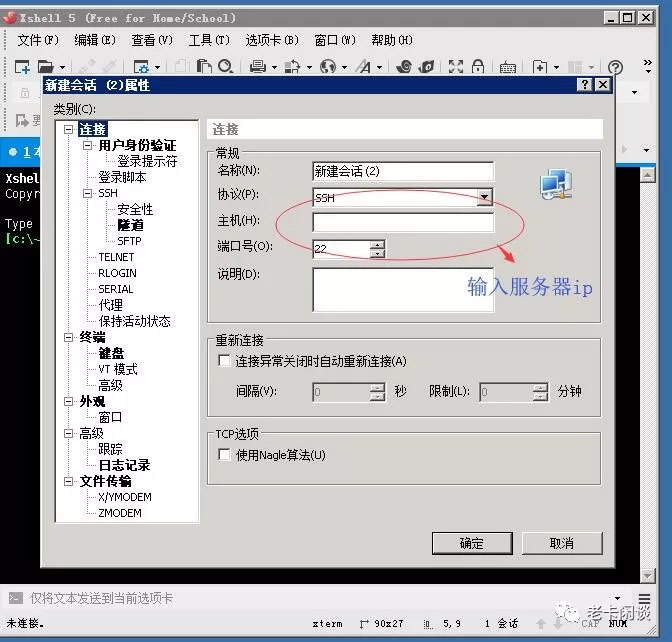Click the compose bar hamburger menu icon
The image size is (672, 642).
click(x=644, y=598)
